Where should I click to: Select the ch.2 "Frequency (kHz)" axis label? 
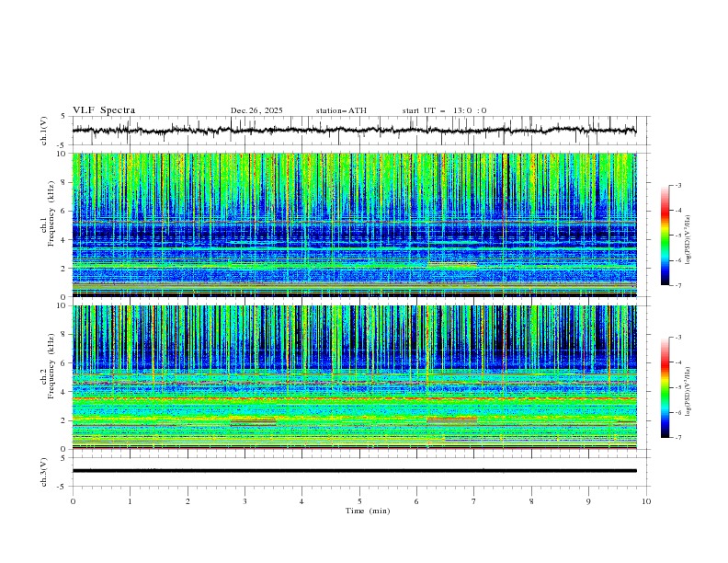coord(51,365)
